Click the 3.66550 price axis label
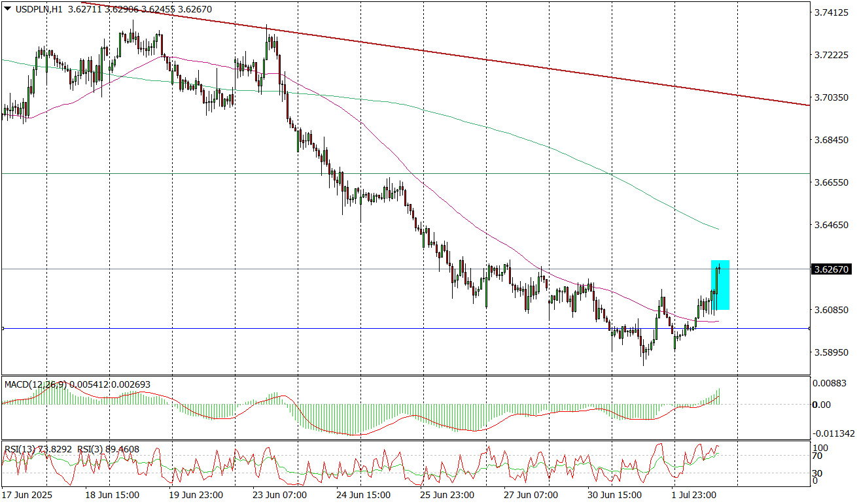The width and height of the screenshot is (857, 504). (x=830, y=182)
